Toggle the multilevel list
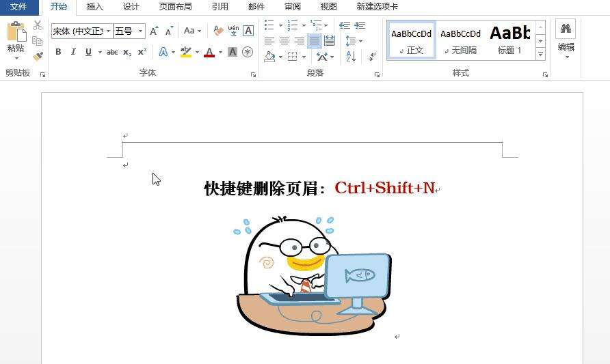 click(x=316, y=25)
